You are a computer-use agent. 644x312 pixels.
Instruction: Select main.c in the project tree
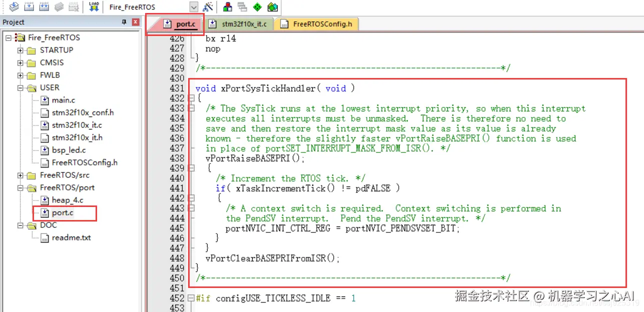[x=64, y=100]
